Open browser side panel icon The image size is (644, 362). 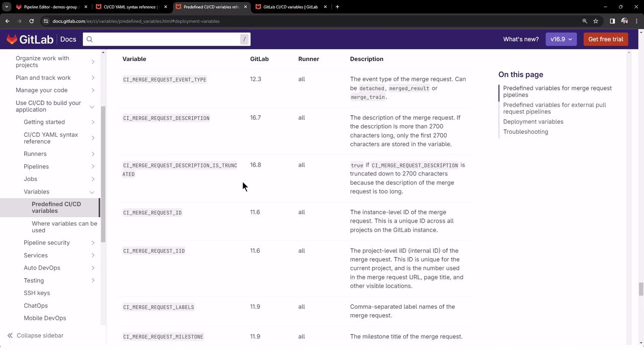point(612,21)
